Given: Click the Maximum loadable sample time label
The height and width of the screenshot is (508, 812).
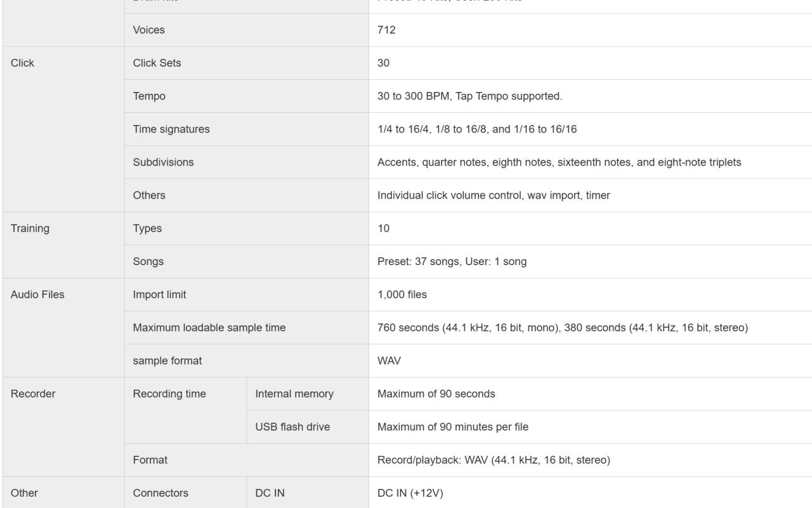Looking at the screenshot, I should tap(209, 327).
